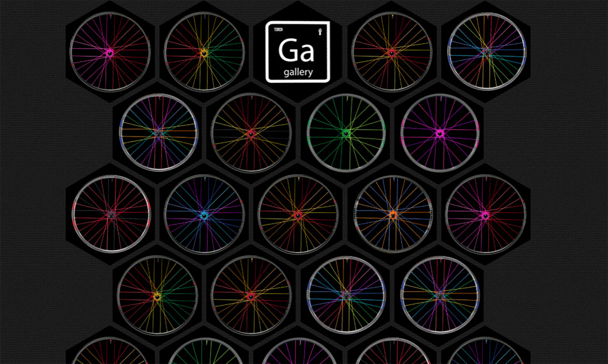Click second row's red-hub yellow-spoked wheel
This screenshot has height=364, width=608.
point(251,133)
